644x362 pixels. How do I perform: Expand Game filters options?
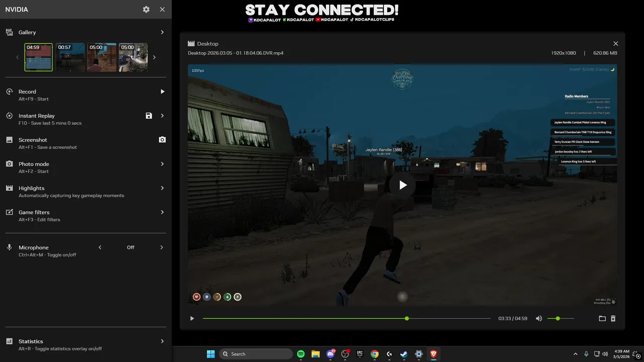[162, 212]
